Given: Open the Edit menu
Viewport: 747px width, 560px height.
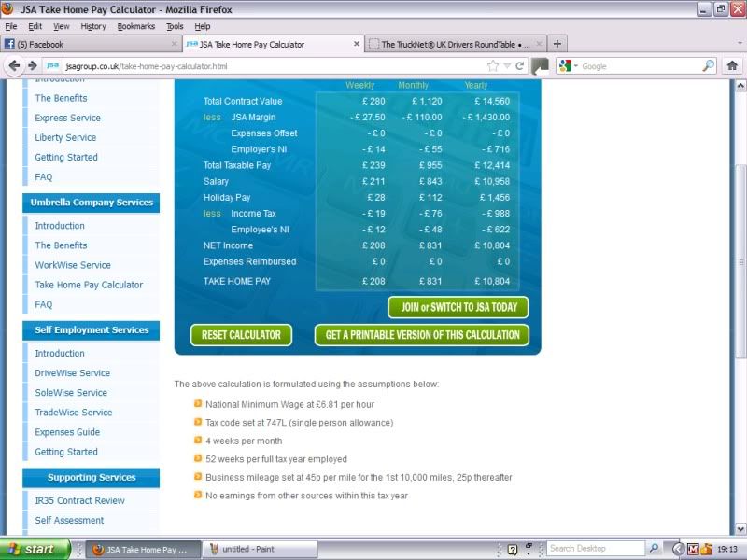Looking at the screenshot, I should (x=35, y=26).
